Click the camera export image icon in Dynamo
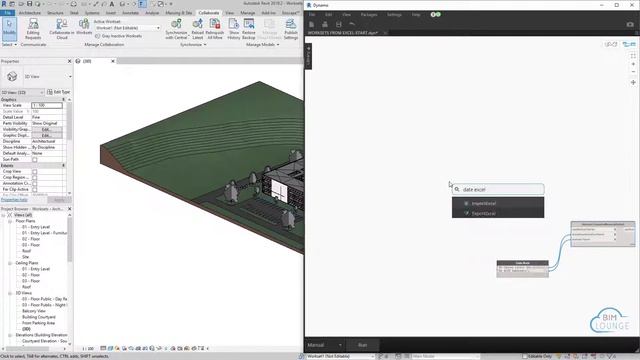The height and width of the screenshot is (360, 640). 630,24
